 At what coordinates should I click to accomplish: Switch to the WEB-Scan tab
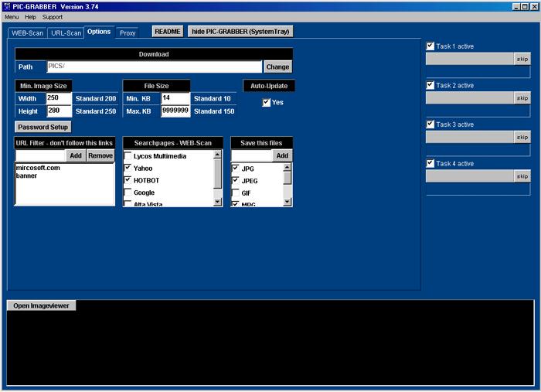click(27, 32)
